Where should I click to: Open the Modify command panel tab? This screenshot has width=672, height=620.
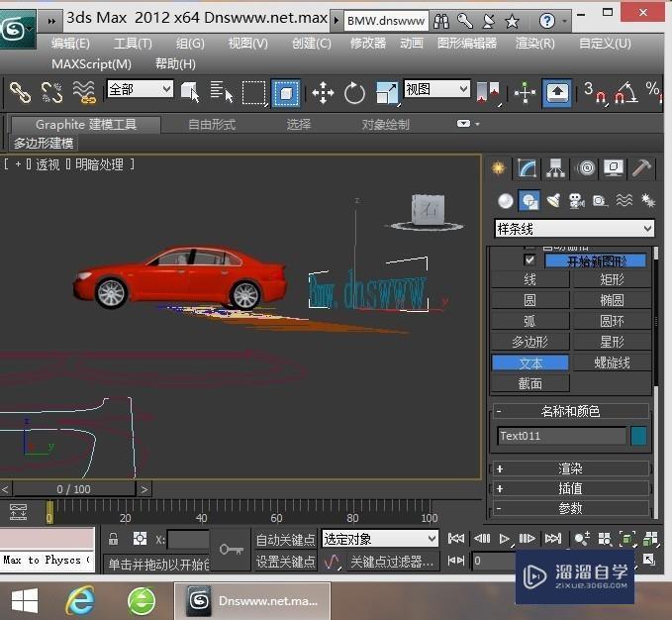[527, 168]
